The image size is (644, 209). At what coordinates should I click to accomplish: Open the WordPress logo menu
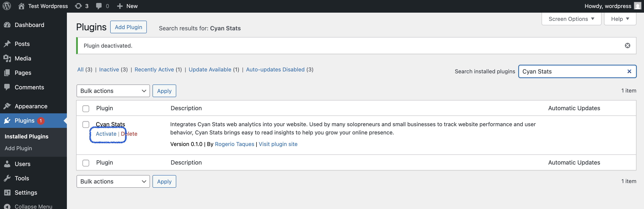pos(7,6)
